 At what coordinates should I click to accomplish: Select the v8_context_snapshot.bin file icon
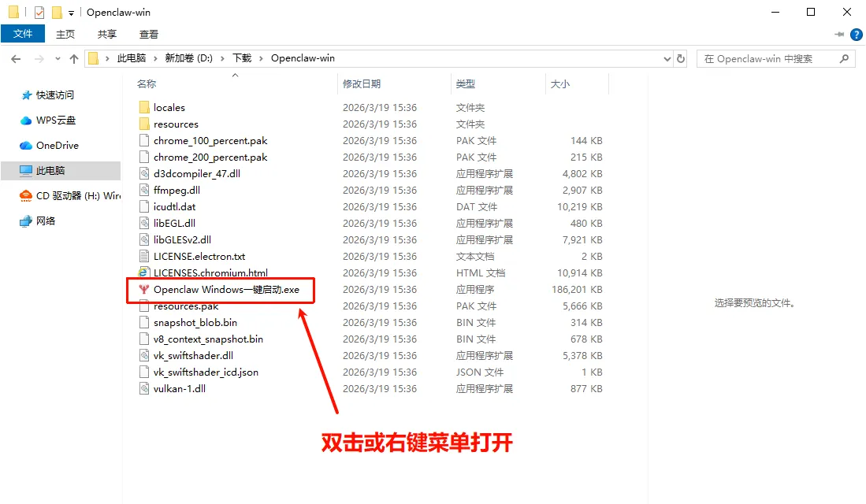pyautogui.click(x=144, y=339)
